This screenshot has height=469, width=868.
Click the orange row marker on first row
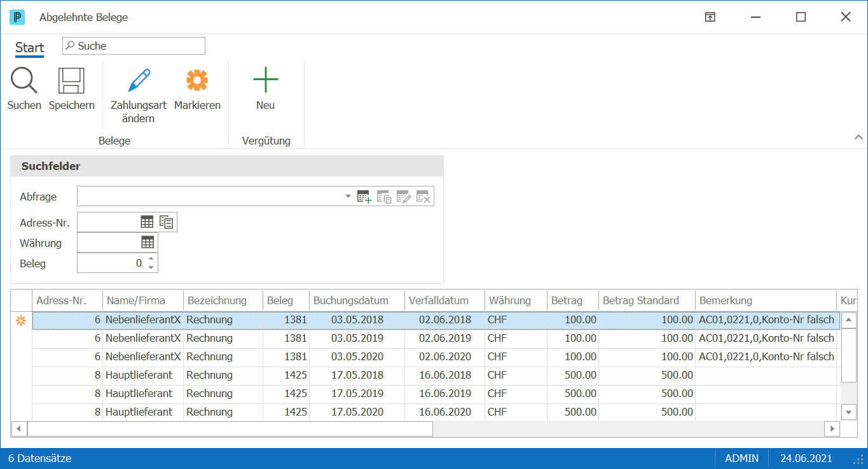pyautogui.click(x=21, y=321)
